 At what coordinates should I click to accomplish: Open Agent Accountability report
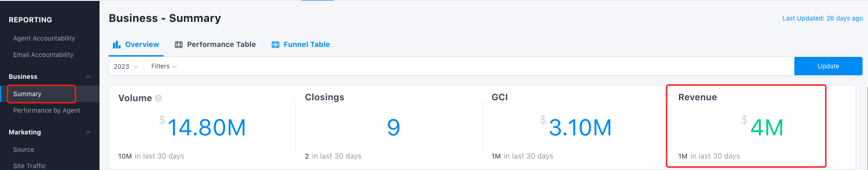(x=44, y=38)
